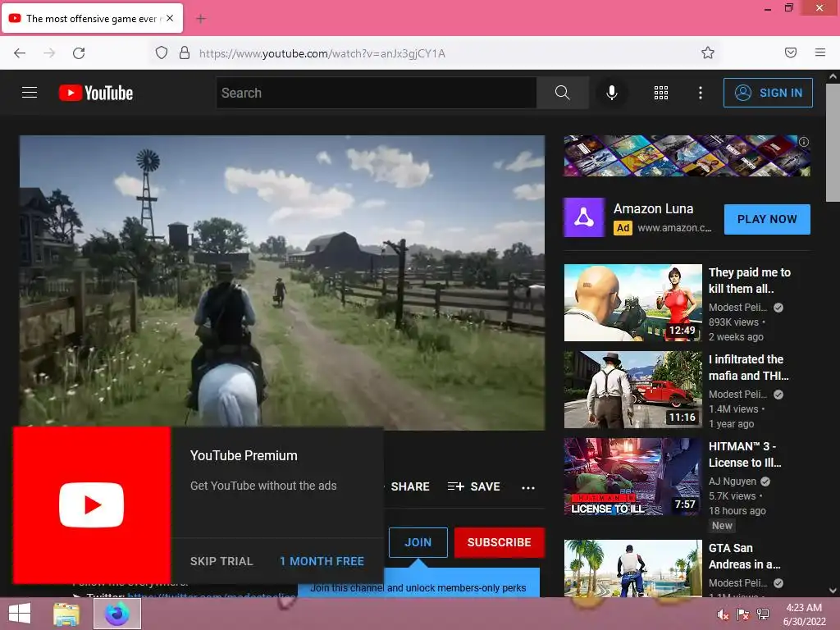Open the Firefox application menu

(x=820, y=53)
